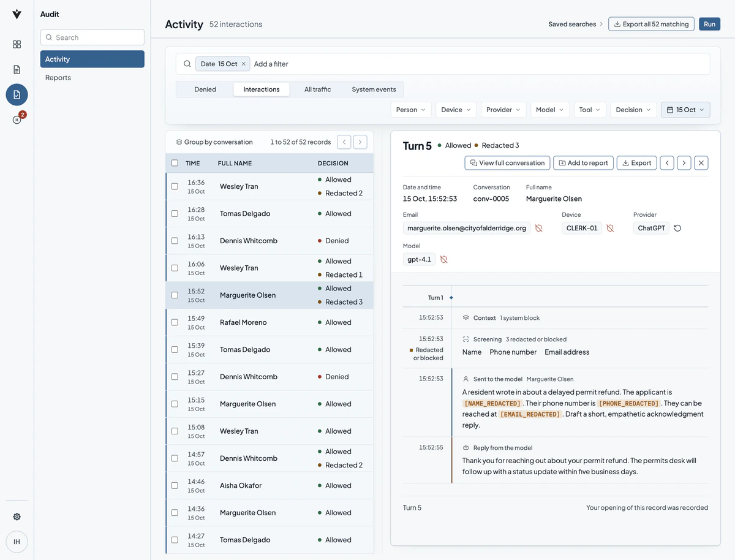Image resolution: width=735 pixels, height=560 pixels.
Task: Open Reports in the Audit menu
Action: (x=92, y=78)
